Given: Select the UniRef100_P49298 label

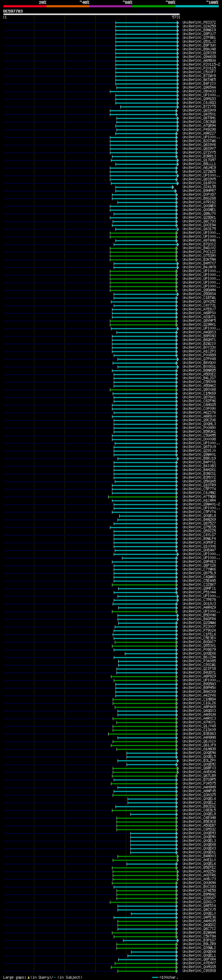Looking at the screenshot, I should (x=199, y=130).
